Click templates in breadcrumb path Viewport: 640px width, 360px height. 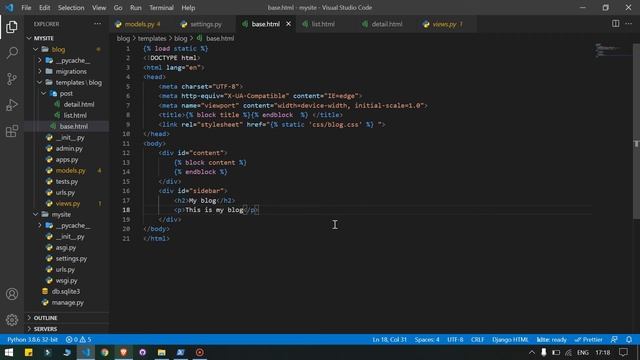coord(152,38)
